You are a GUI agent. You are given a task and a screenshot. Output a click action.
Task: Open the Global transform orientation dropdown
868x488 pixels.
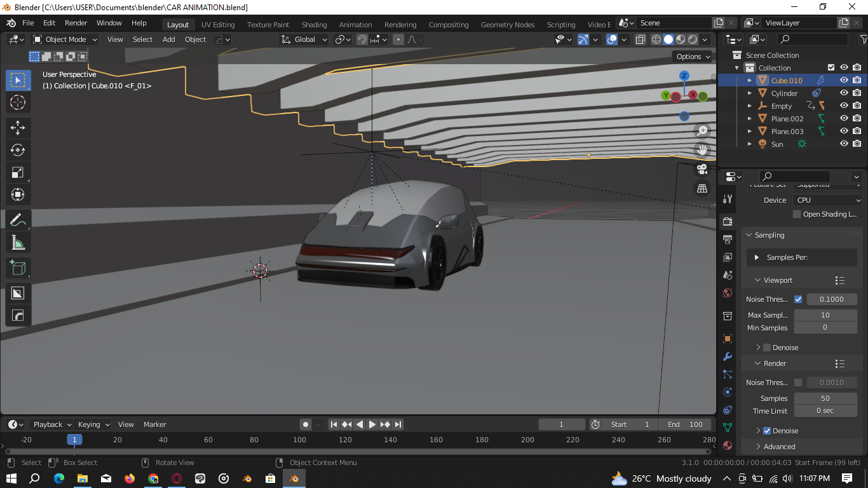tap(304, 39)
